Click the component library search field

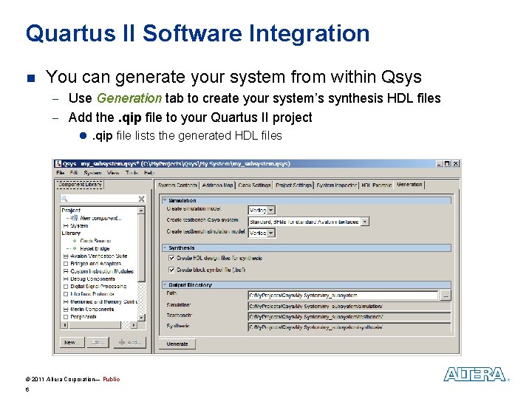[103, 199]
